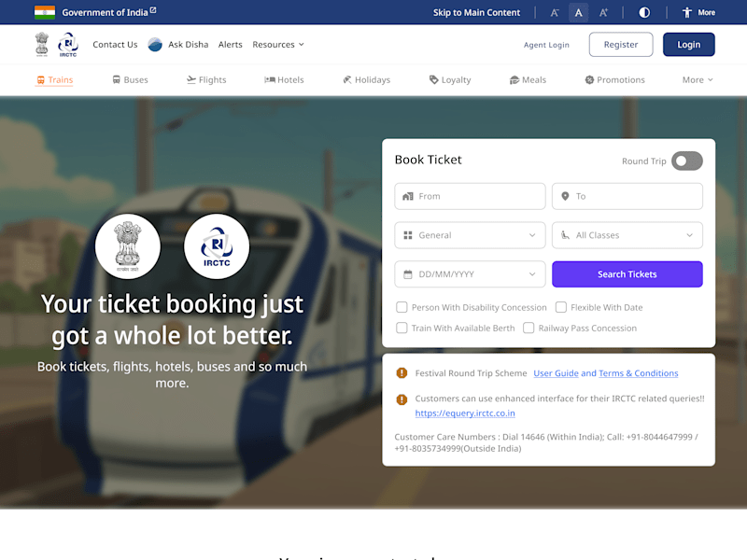The height and width of the screenshot is (560, 747).
Task: Open the Government of India external link
Action: coord(108,12)
